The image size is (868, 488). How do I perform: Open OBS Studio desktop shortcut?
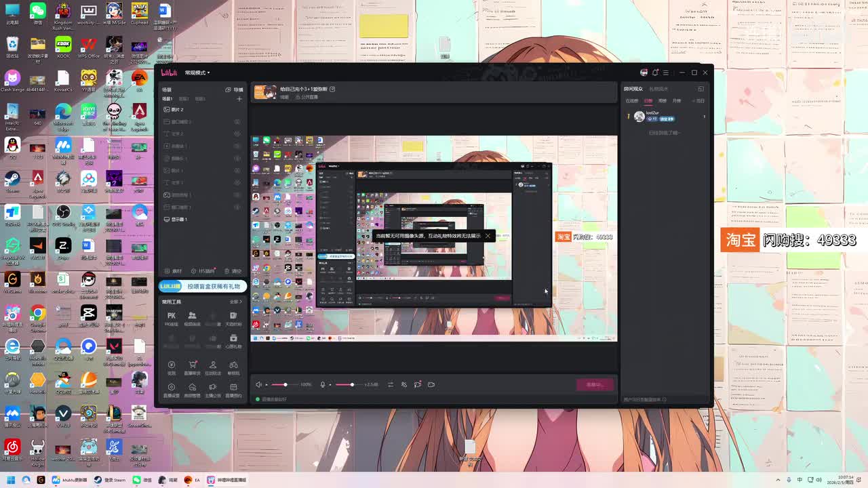coord(63,217)
